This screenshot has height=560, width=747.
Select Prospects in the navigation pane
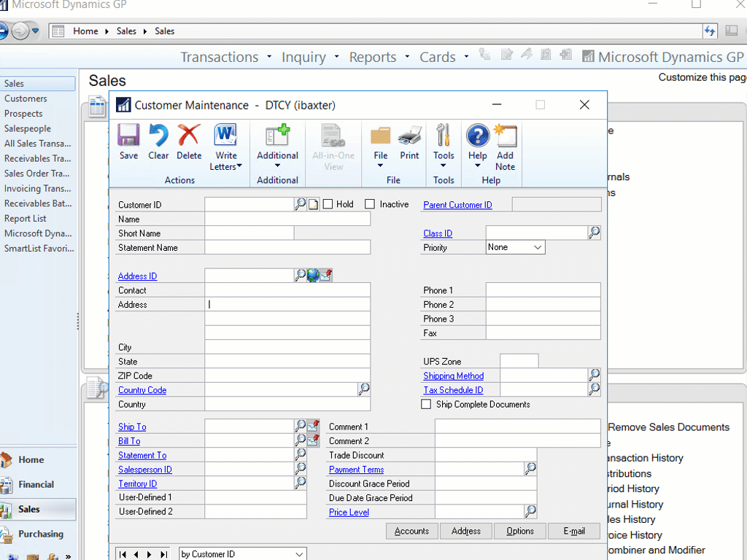23,114
